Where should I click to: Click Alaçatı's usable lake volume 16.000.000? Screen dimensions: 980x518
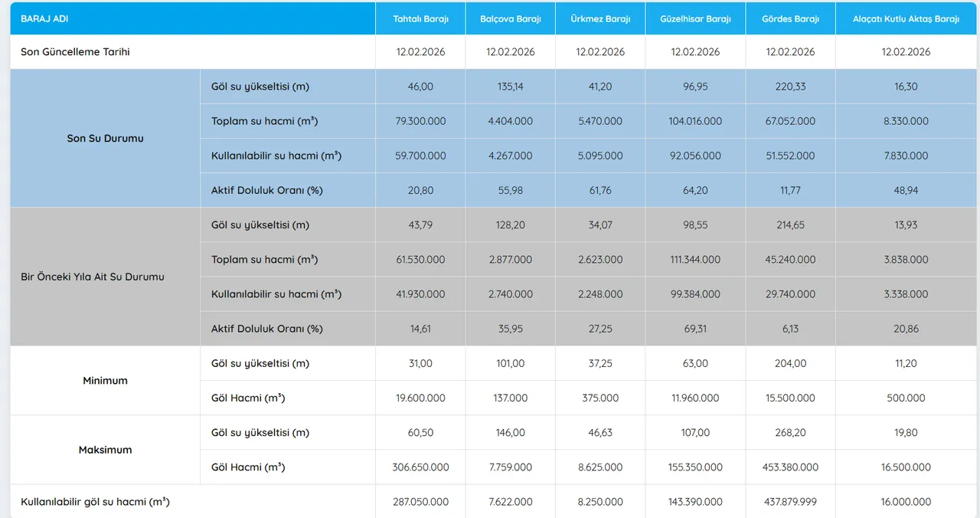(x=906, y=502)
